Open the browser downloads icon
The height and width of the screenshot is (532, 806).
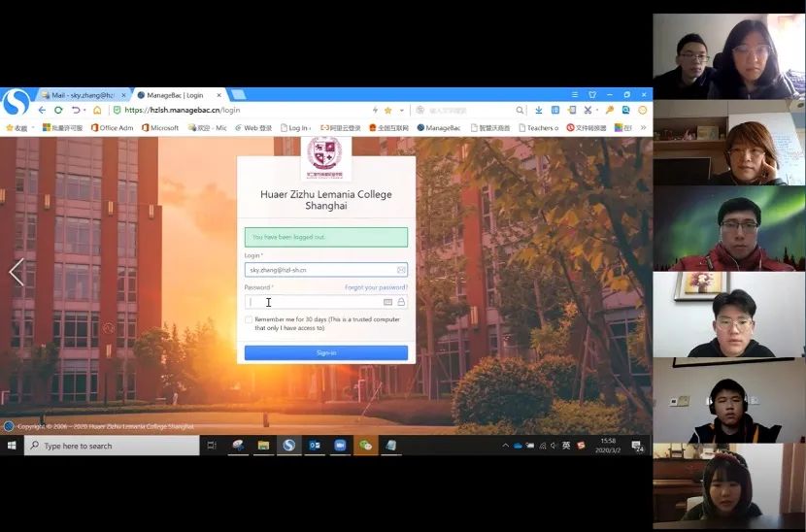tap(539, 110)
